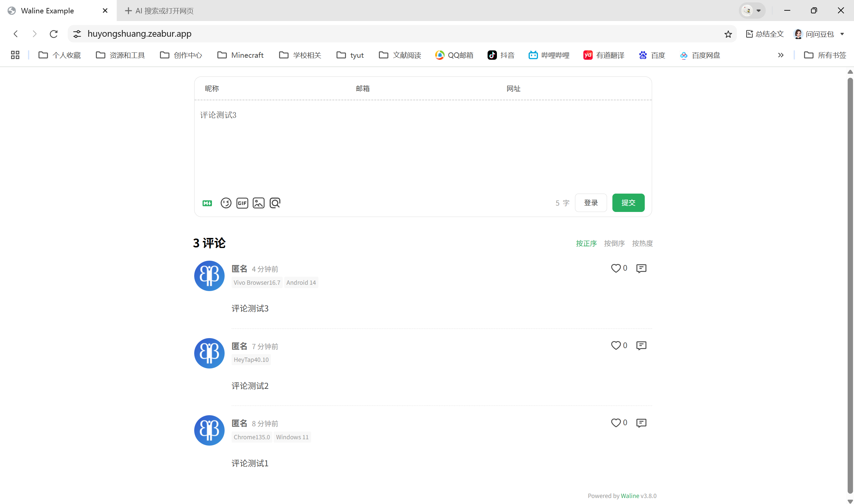Sort comments by 按倒序
Viewport: 854px width, 504px height.
click(x=614, y=244)
